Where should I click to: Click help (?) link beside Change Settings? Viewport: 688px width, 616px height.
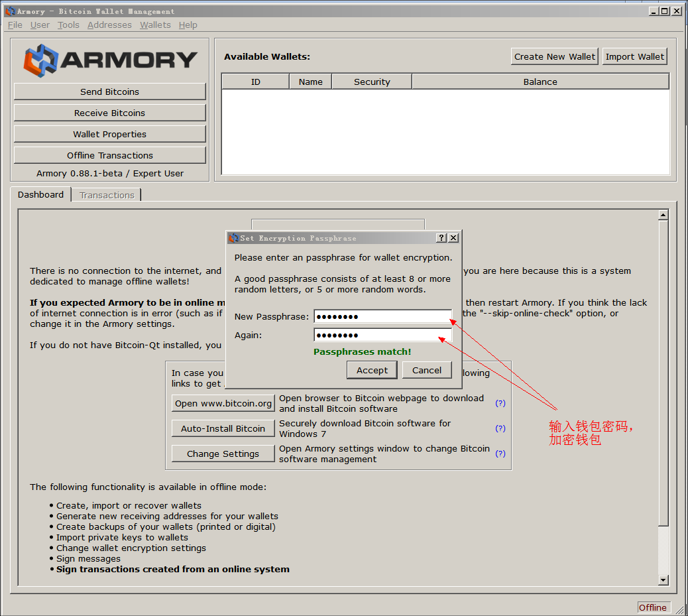[500, 454]
